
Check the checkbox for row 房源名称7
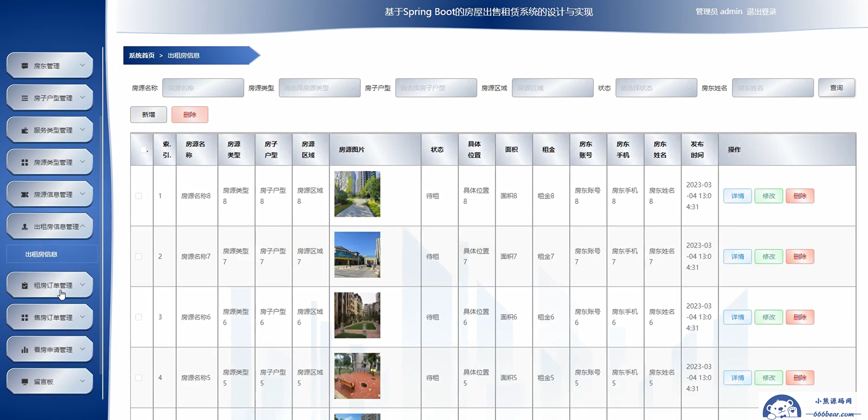tap(139, 257)
